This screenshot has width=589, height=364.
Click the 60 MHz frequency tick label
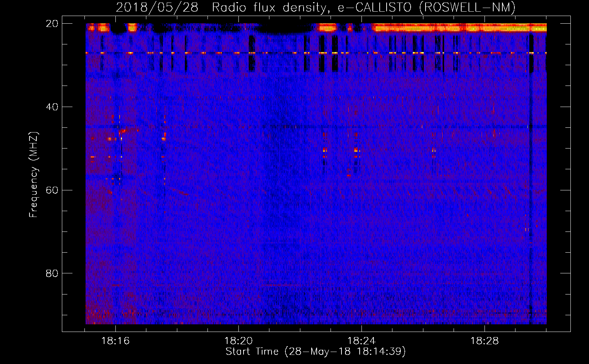coord(52,190)
